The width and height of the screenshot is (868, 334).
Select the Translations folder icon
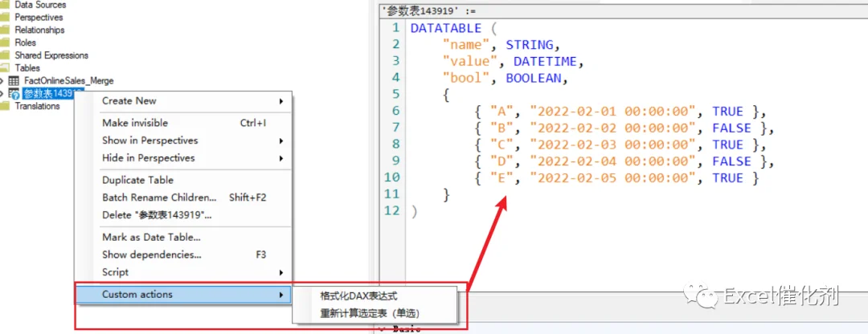[6, 106]
